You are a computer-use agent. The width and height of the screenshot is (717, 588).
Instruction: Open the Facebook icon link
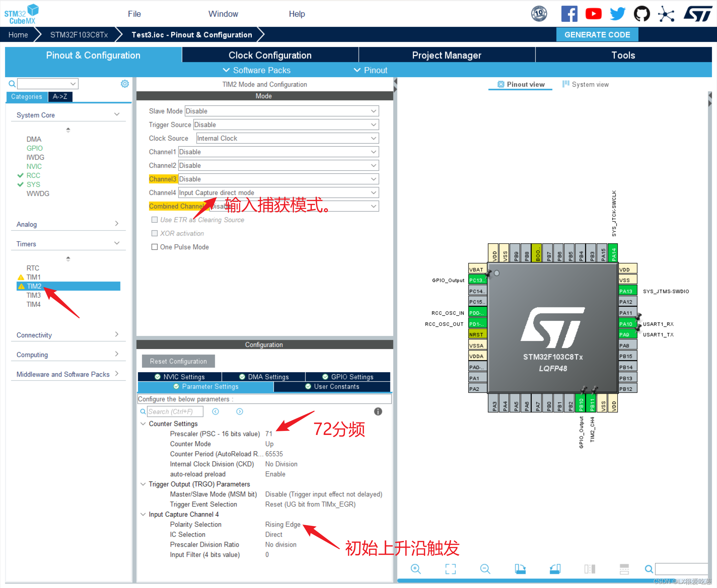pyautogui.click(x=569, y=14)
